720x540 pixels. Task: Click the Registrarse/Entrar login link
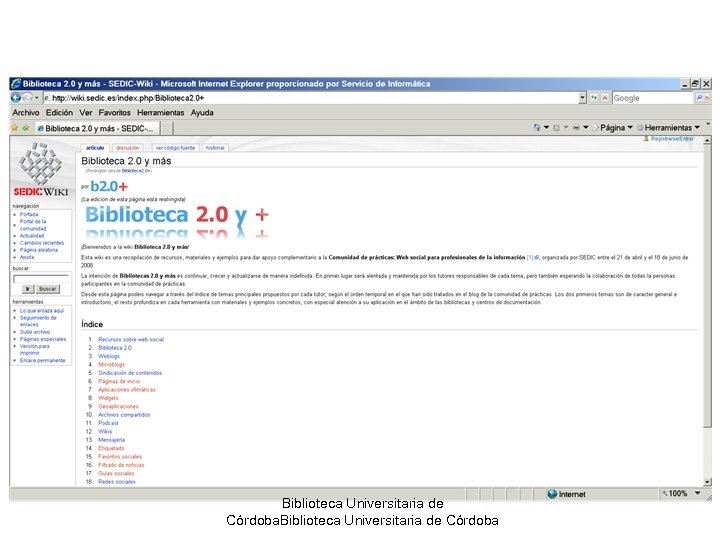(672, 138)
